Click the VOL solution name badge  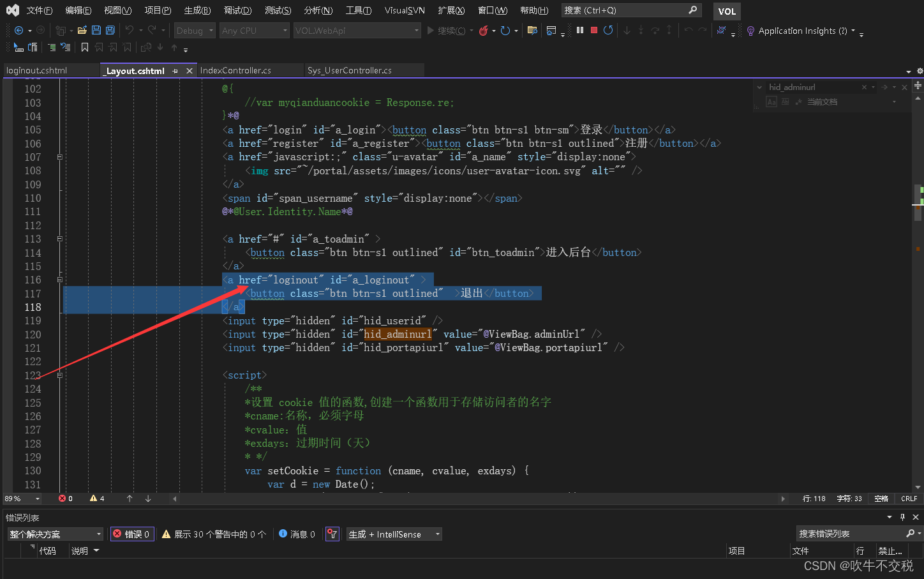727,11
